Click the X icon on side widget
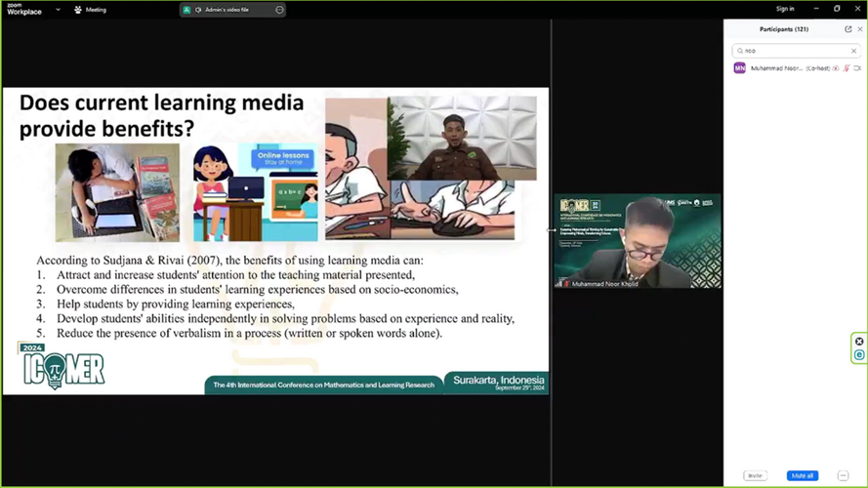This screenshot has height=488, width=868. (x=859, y=342)
